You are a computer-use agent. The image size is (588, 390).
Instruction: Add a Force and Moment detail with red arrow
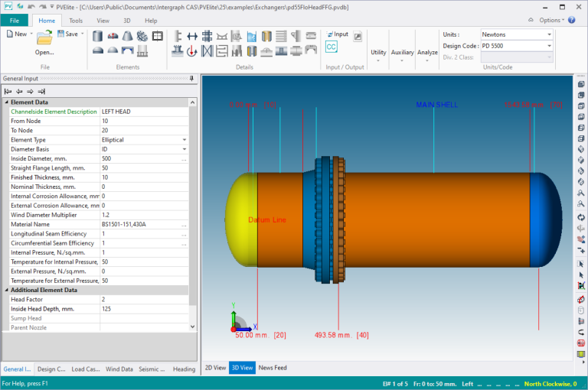[x=192, y=50]
